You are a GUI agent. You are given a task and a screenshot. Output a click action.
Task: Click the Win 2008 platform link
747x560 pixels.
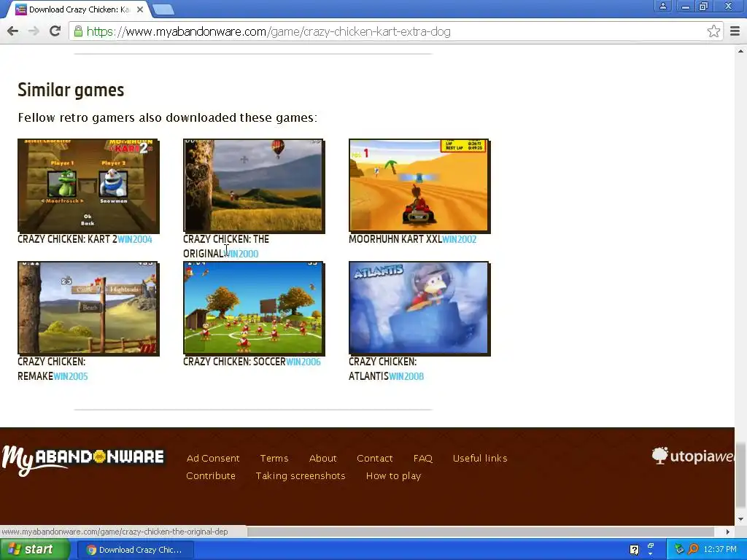coord(406,376)
